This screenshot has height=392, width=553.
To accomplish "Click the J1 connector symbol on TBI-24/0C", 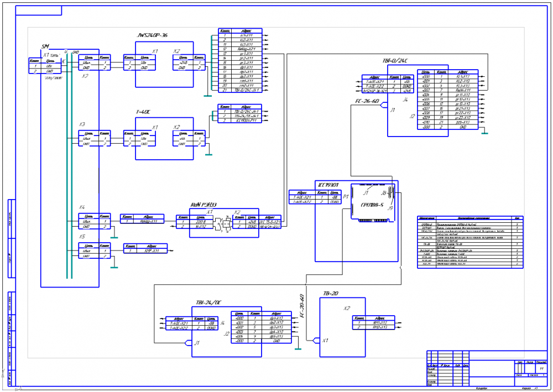I will (187, 343).
